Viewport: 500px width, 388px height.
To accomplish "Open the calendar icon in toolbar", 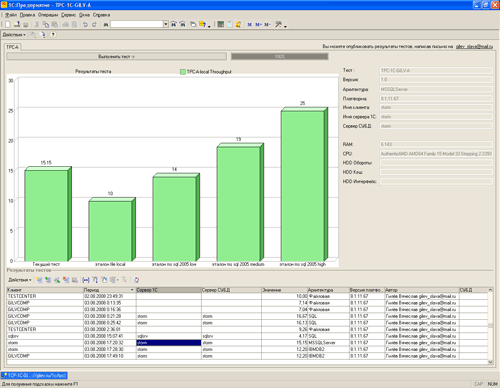I will tap(229, 24).
